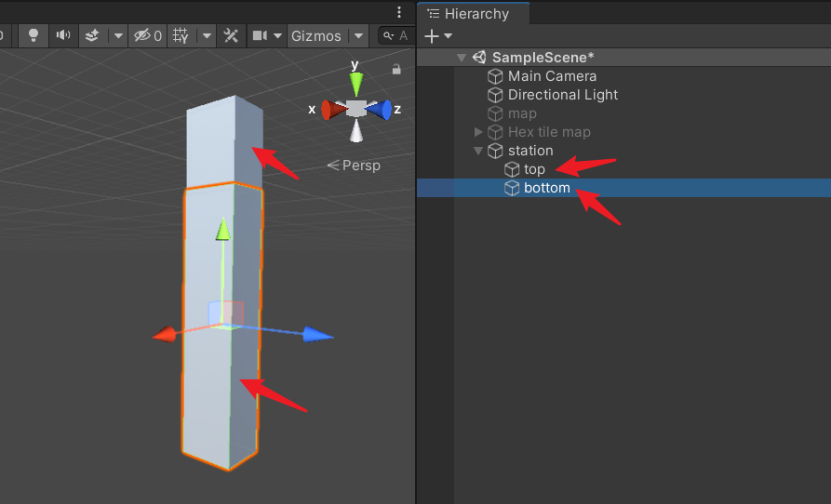Collapse the SampleScene foldout arrow
The image size is (831, 504).
[x=462, y=57]
